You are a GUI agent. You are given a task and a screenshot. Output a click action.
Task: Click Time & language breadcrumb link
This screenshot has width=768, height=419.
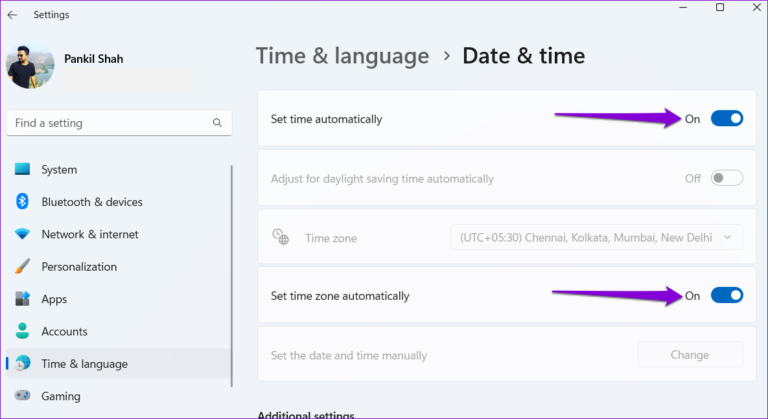click(x=342, y=56)
